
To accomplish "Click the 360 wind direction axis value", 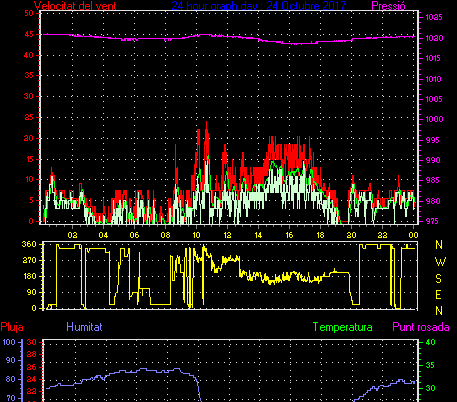I will 29,244.
